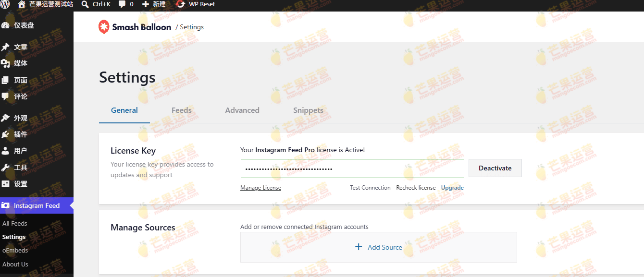Switch to the Feeds tab

coord(182,110)
